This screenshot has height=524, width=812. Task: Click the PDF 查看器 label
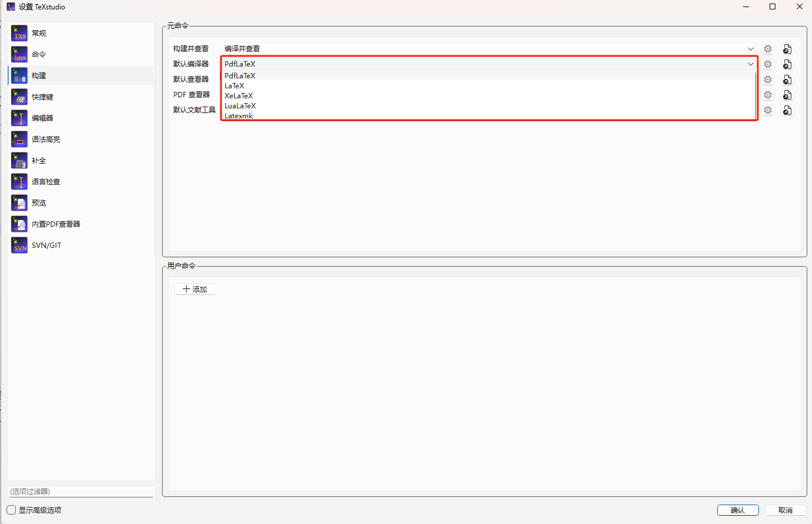click(192, 94)
